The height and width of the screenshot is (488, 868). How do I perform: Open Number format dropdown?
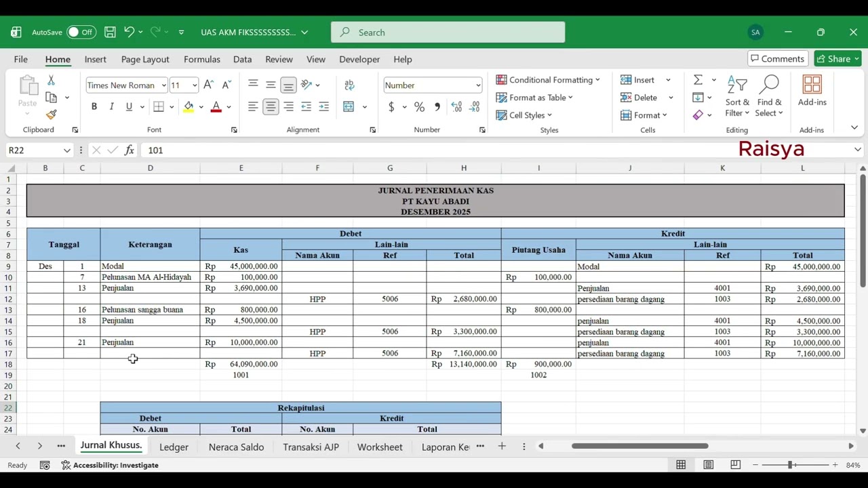tap(477, 85)
